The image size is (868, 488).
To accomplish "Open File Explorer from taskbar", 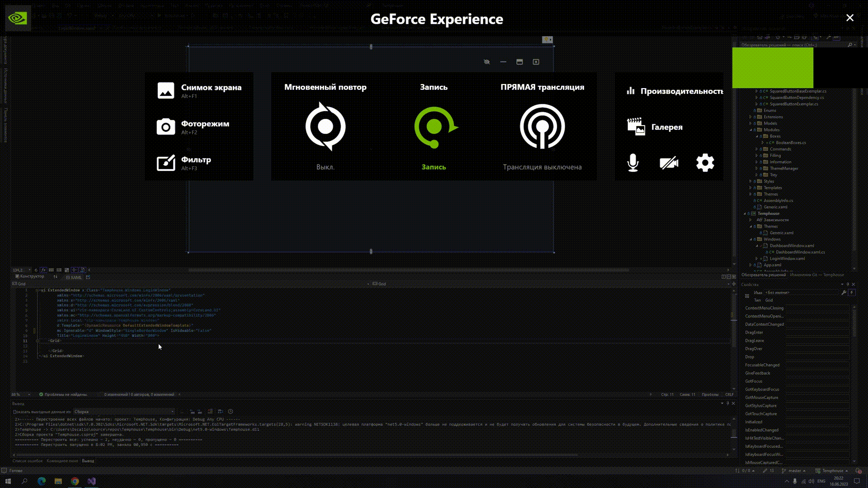I will [x=58, y=481].
